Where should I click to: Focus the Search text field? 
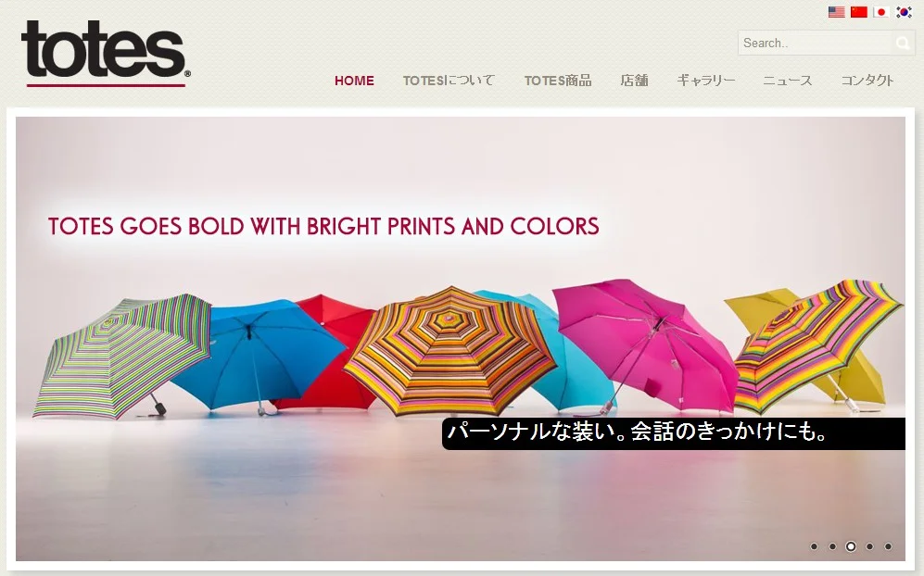[815, 43]
